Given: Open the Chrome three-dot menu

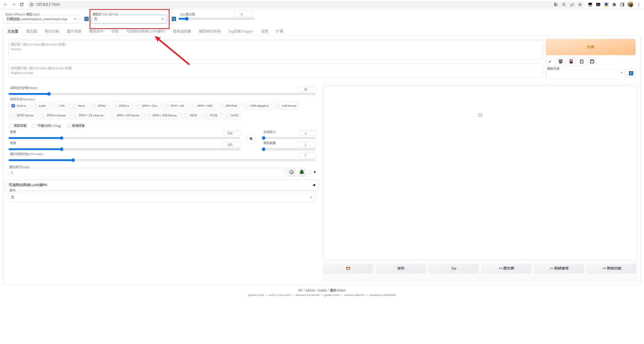Looking at the screenshot, I should (638, 5).
